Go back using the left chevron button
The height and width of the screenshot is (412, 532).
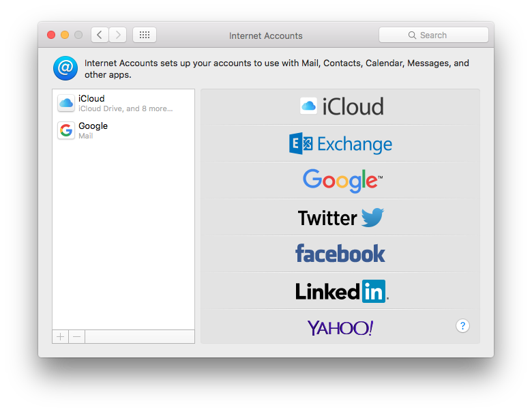coord(100,35)
